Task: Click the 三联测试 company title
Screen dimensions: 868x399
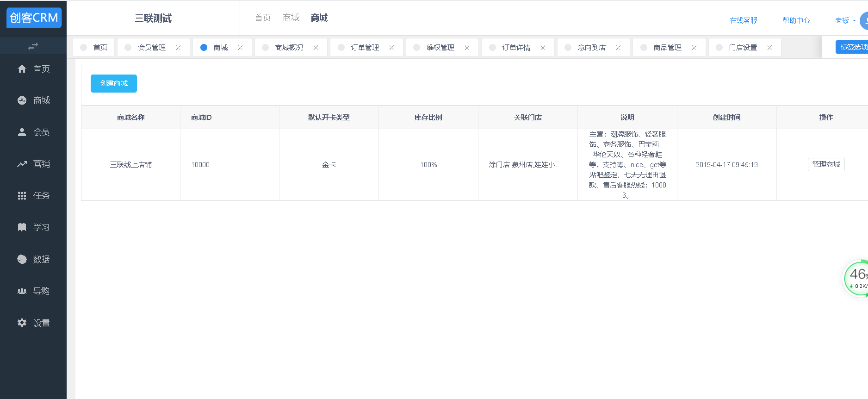Action: click(x=153, y=18)
